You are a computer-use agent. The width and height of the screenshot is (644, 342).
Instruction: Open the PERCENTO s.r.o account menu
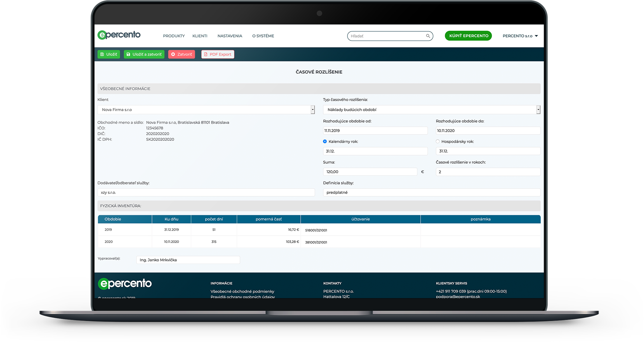(520, 36)
